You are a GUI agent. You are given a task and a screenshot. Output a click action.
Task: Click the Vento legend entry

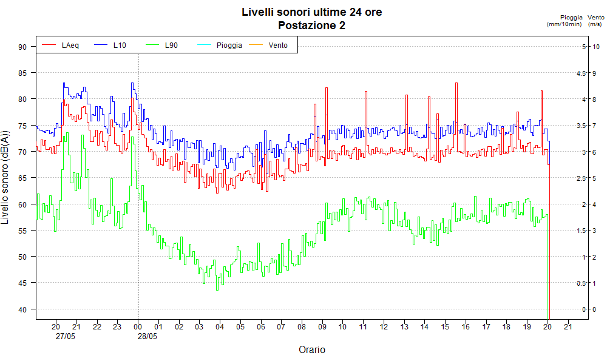tap(278, 45)
